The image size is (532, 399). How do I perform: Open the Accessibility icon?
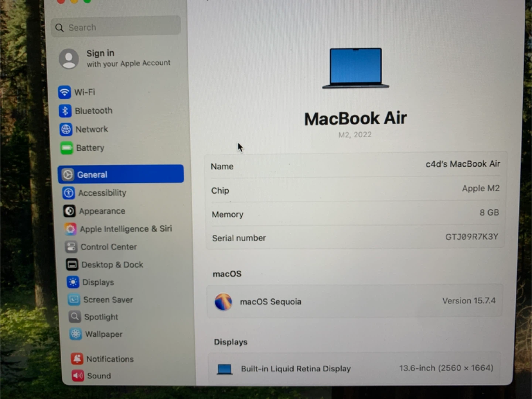(x=69, y=193)
